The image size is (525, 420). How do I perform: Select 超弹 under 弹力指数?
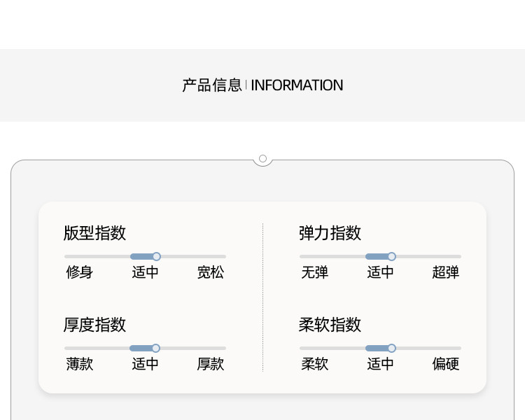[x=446, y=273]
